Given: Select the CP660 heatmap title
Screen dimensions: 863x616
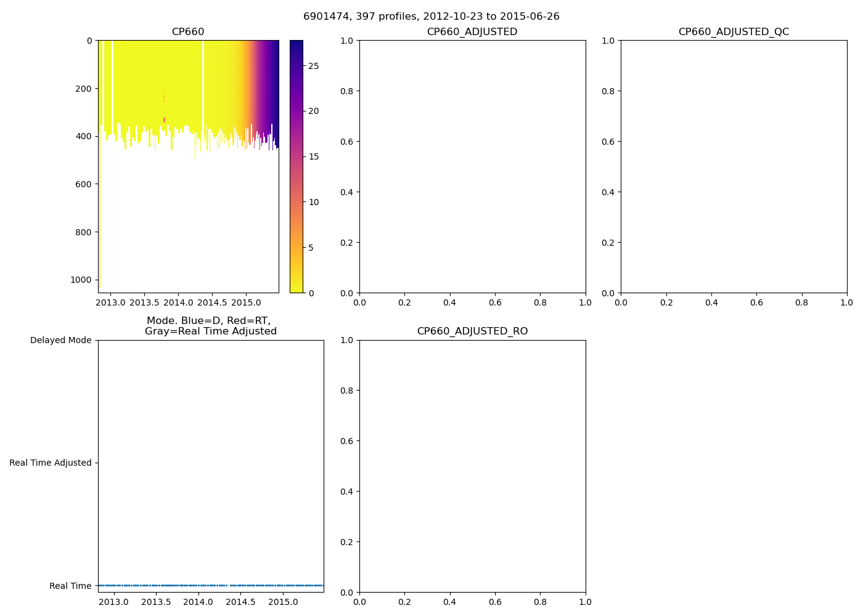Looking at the screenshot, I should coord(188,32).
